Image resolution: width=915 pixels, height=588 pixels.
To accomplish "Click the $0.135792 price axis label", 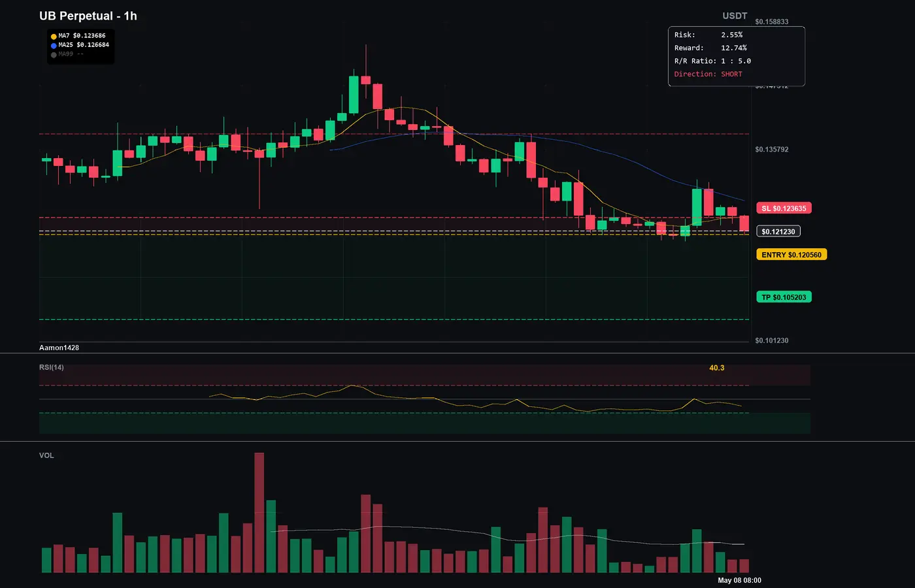I will [x=772, y=150].
